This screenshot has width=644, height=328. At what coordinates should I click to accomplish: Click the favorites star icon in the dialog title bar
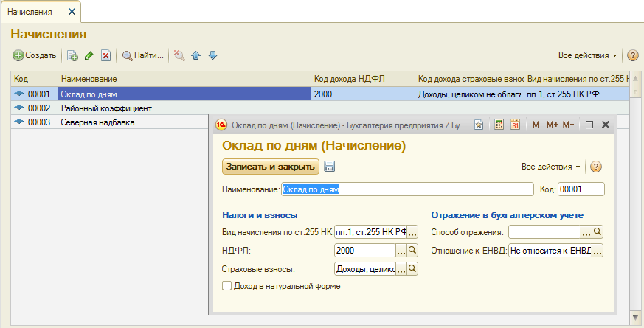479,125
